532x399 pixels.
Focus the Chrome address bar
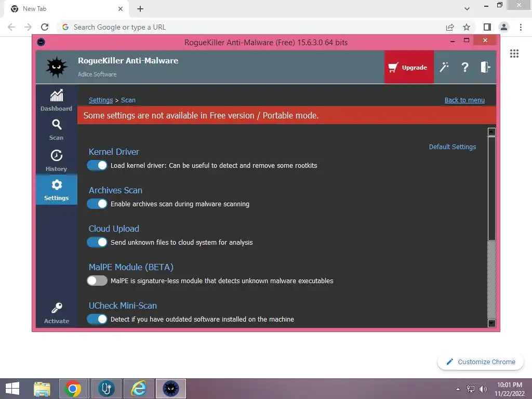[x=251, y=27]
